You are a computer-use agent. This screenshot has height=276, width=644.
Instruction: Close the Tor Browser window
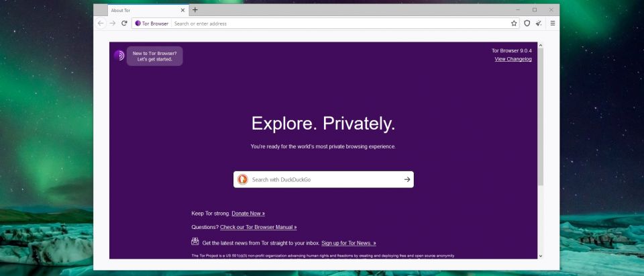[x=551, y=10]
